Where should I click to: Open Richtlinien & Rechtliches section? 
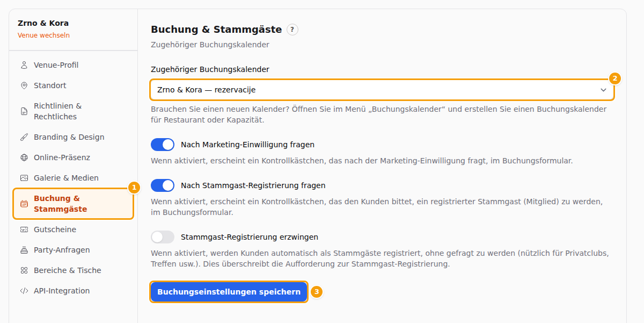(x=73, y=111)
